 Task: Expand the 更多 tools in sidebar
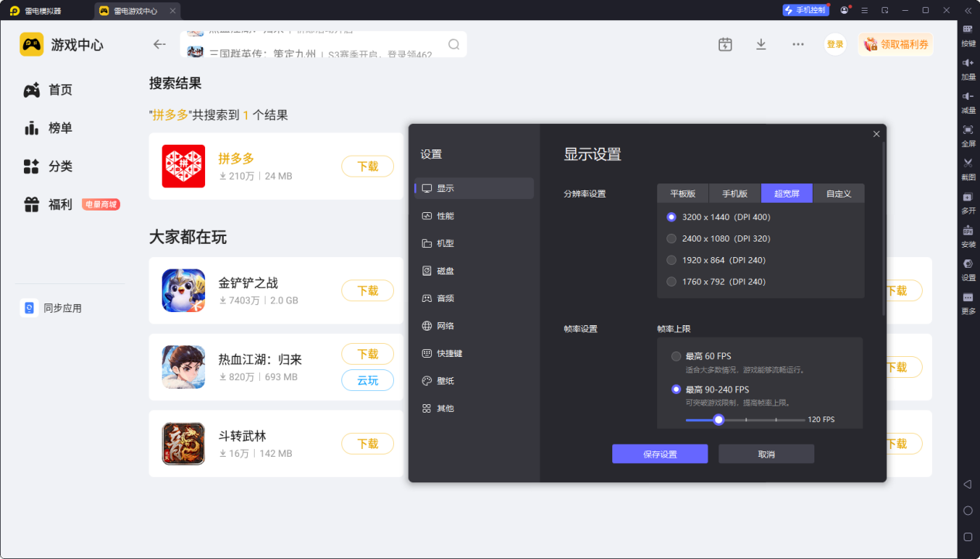(968, 298)
